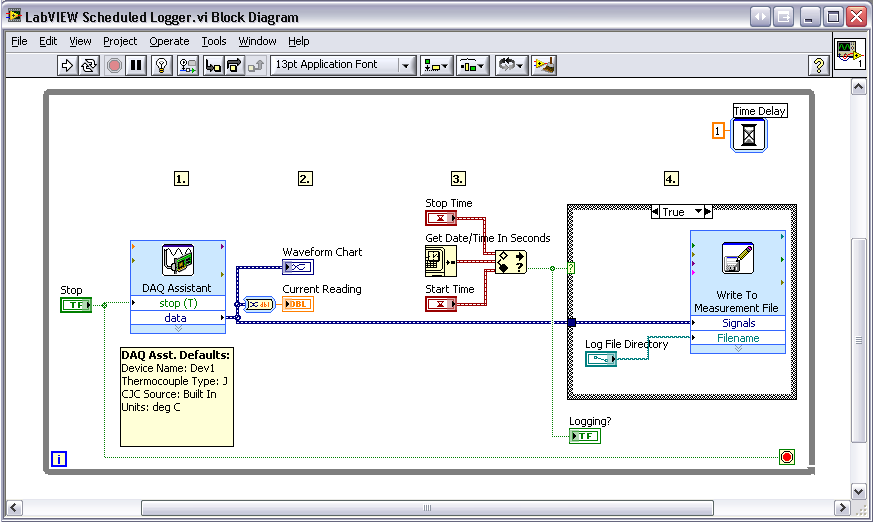Open the Operate menu

(x=169, y=41)
